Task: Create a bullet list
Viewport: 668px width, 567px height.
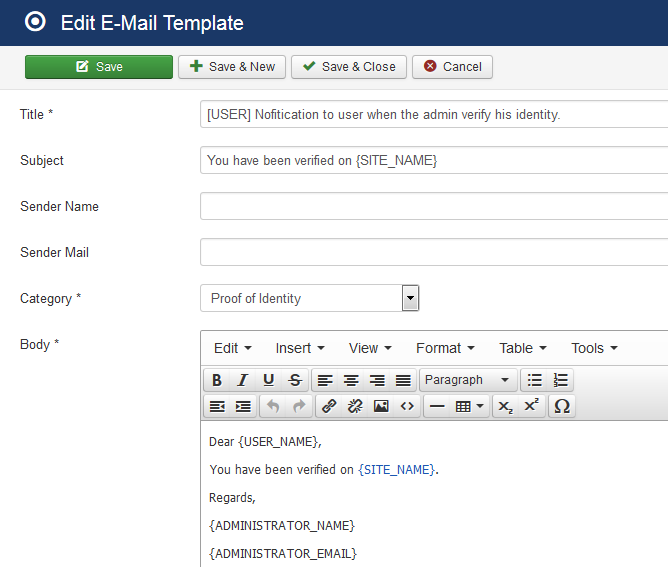Action: (x=535, y=380)
